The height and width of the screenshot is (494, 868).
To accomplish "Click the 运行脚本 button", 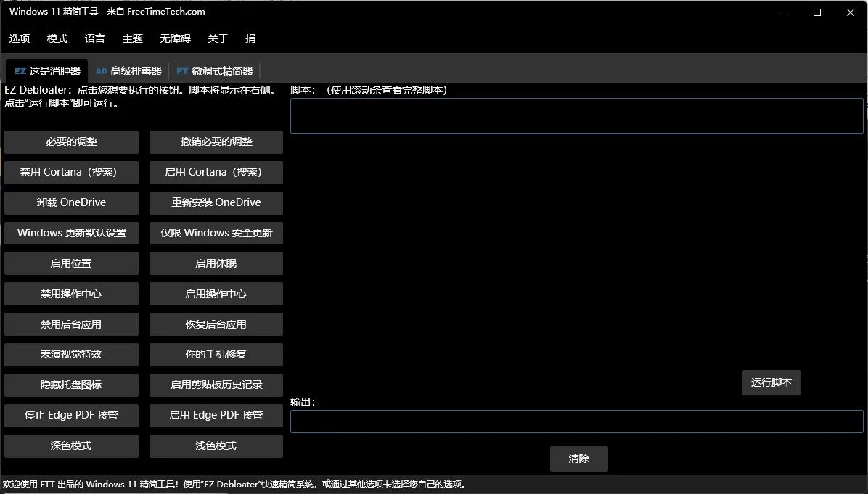I will [771, 383].
